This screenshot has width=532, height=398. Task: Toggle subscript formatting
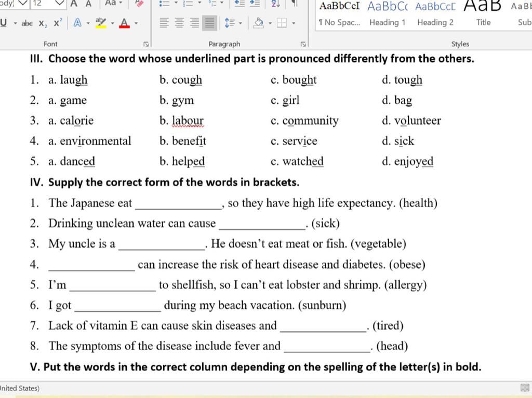point(43,23)
